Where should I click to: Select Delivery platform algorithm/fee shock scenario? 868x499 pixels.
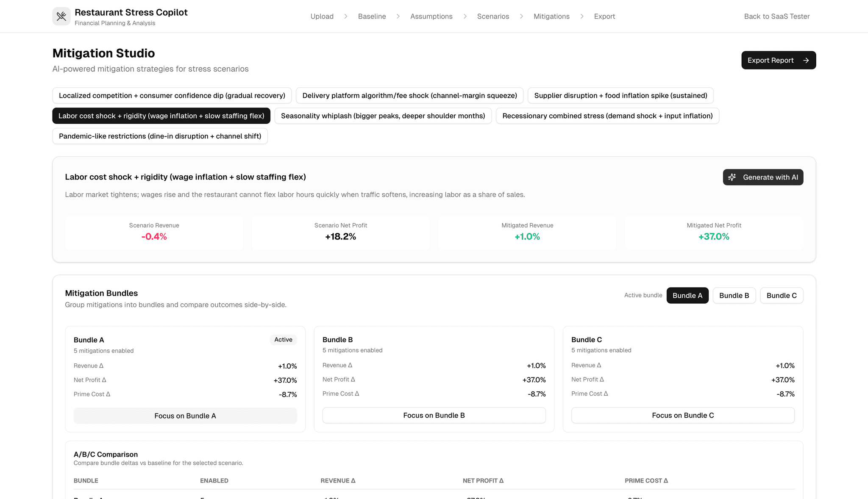coord(409,96)
